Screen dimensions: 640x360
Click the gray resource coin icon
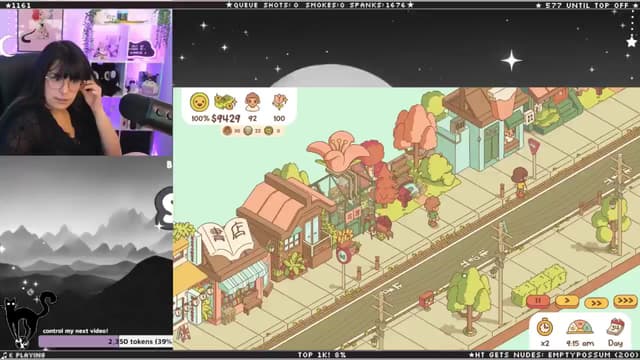[248, 131]
